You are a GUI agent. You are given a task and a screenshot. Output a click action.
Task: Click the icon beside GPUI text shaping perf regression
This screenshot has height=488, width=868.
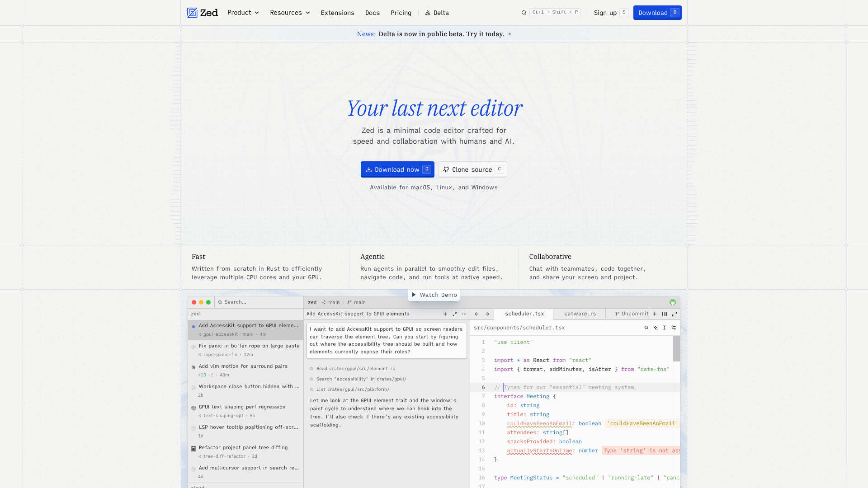pos(193,408)
